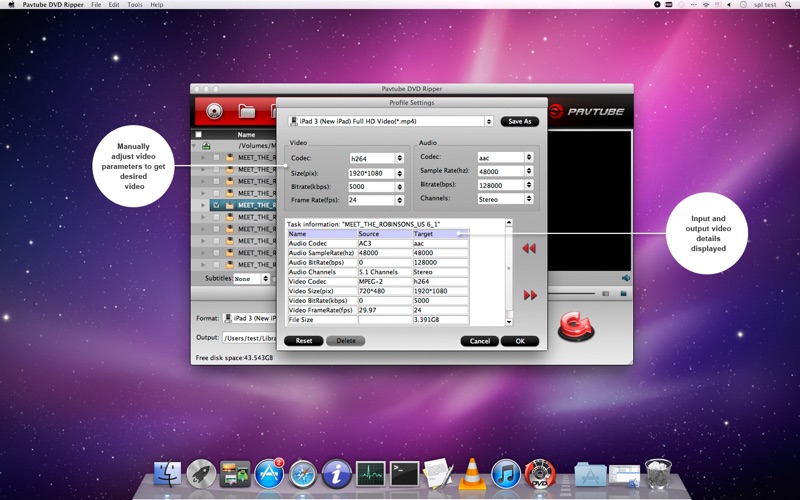The image size is (800, 500).
Task: Open the Audio Codec aac dropdown
Action: [505, 158]
